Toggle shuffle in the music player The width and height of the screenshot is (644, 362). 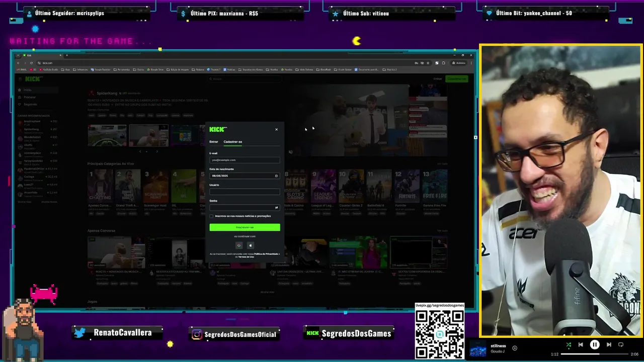[569, 345]
